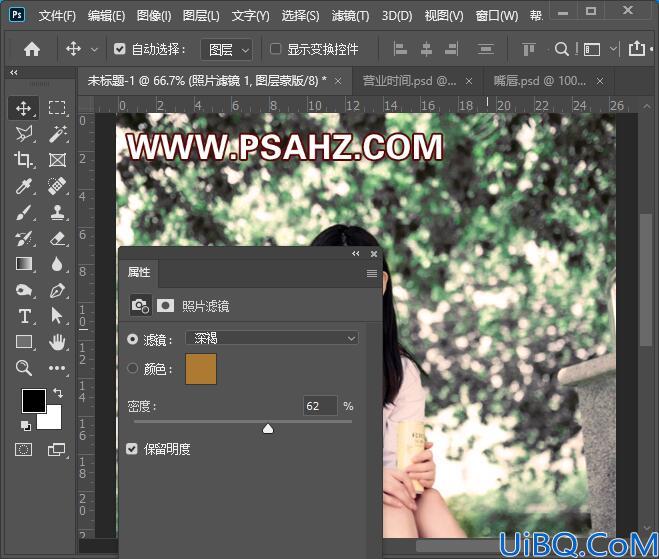Uncheck the Auto-Select checkbox

pos(119,49)
